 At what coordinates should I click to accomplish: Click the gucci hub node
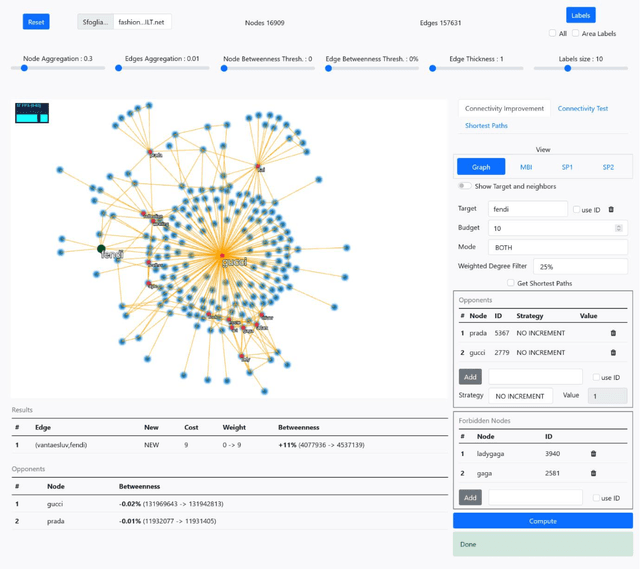(x=222, y=256)
